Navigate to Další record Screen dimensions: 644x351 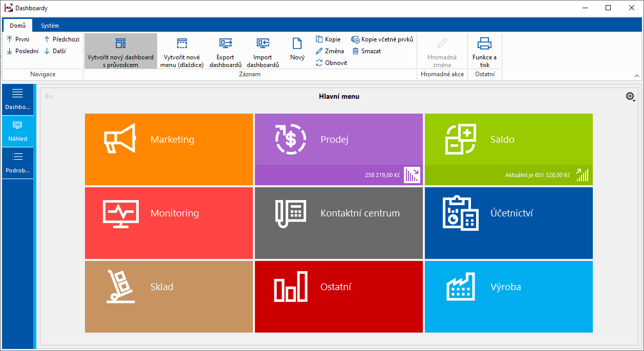(x=54, y=51)
